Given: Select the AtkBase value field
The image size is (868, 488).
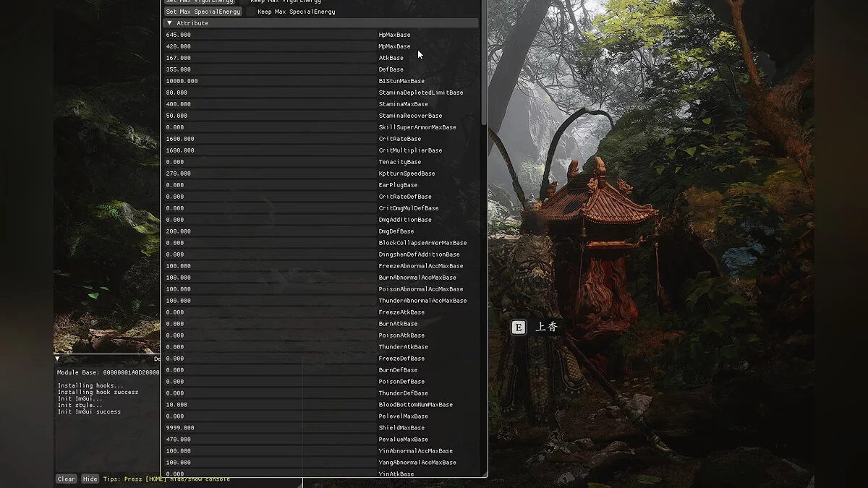Looking at the screenshot, I should 269,58.
